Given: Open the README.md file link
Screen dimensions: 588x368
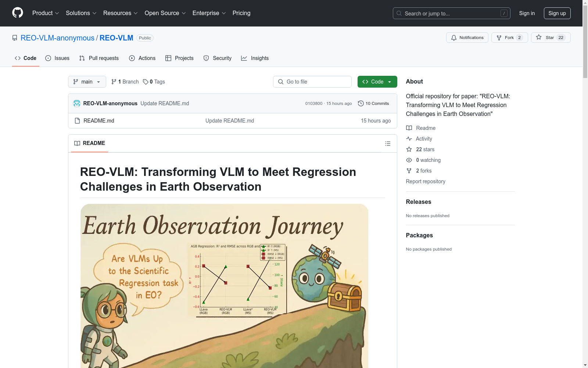Looking at the screenshot, I should (x=99, y=121).
